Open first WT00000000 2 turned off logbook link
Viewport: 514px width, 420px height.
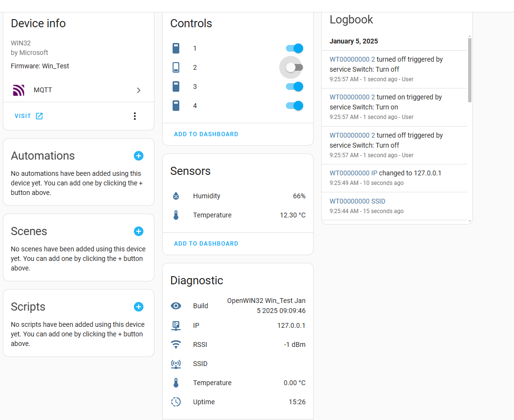pos(352,59)
